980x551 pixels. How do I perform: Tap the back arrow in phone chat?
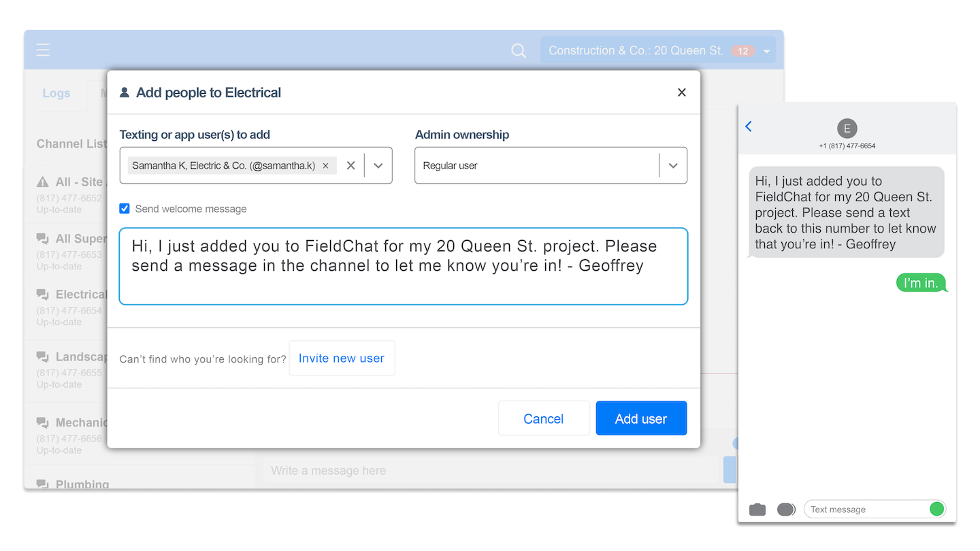tap(749, 127)
